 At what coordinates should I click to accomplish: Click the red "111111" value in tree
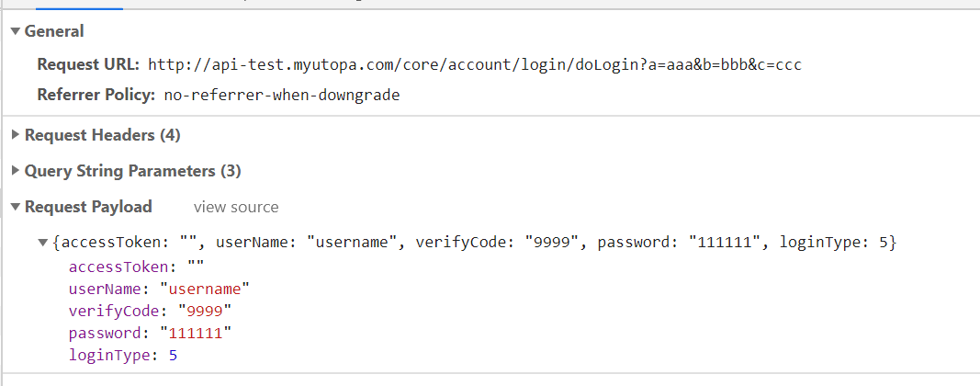click(x=197, y=333)
